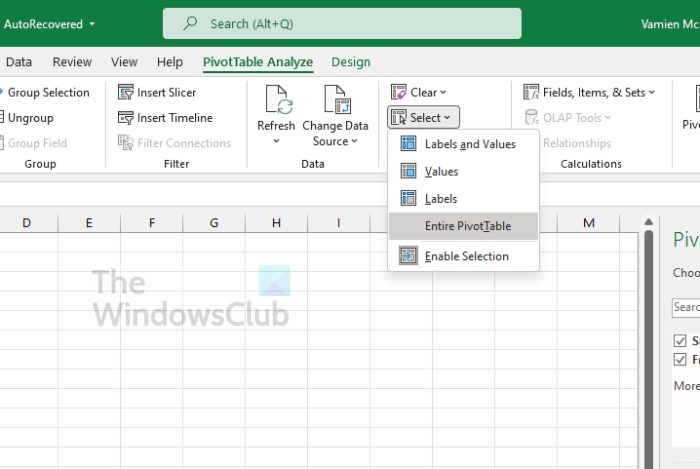The image size is (700, 469).
Task: Select column H header
Action: (276, 223)
